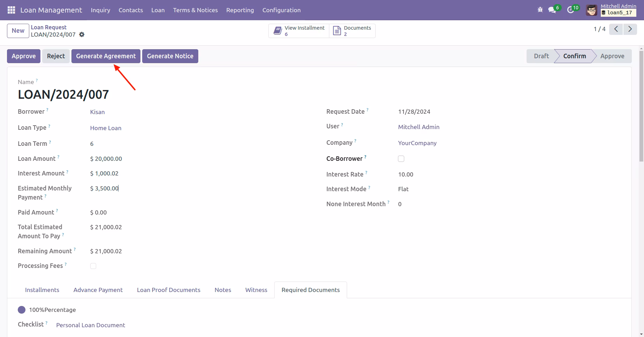Screen dimensions: 644x337
Task: Open the Configuration menu
Action: [282, 10]
